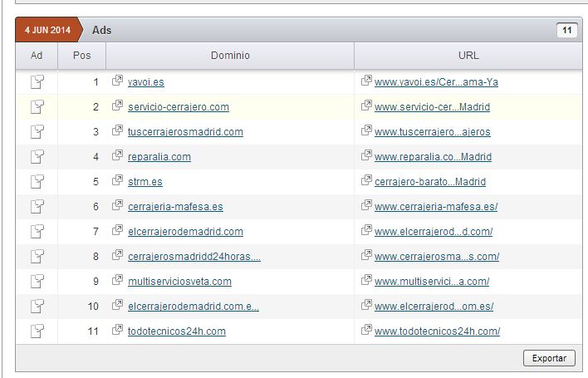588x378 pixels.
Task: Open the todotecnicos24h.com domain link
Action: [x=177, y=331]
